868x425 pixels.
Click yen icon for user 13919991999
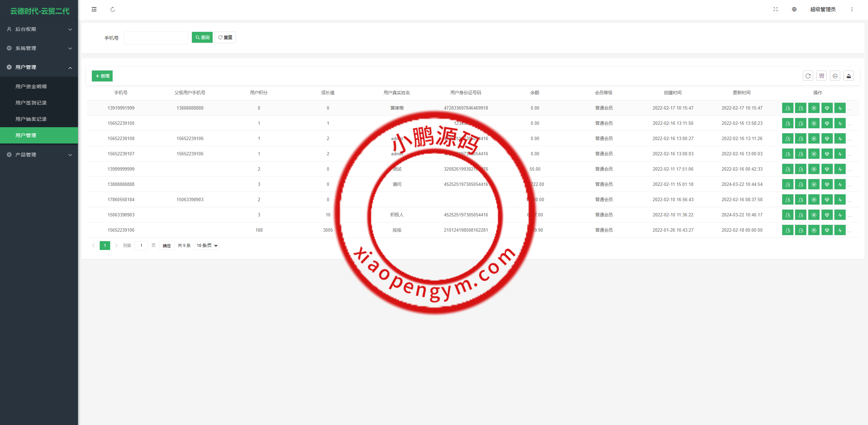tap(814, 108)
